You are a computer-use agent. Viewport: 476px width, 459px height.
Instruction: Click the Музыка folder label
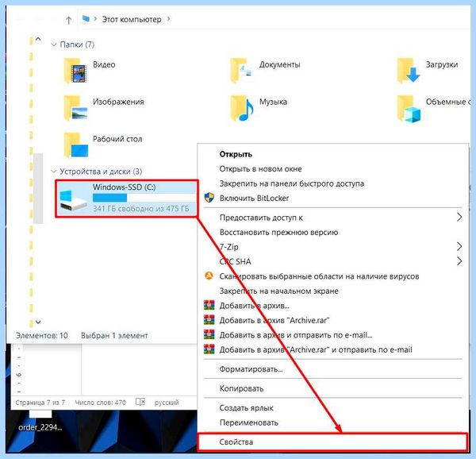tap(273, 102)
